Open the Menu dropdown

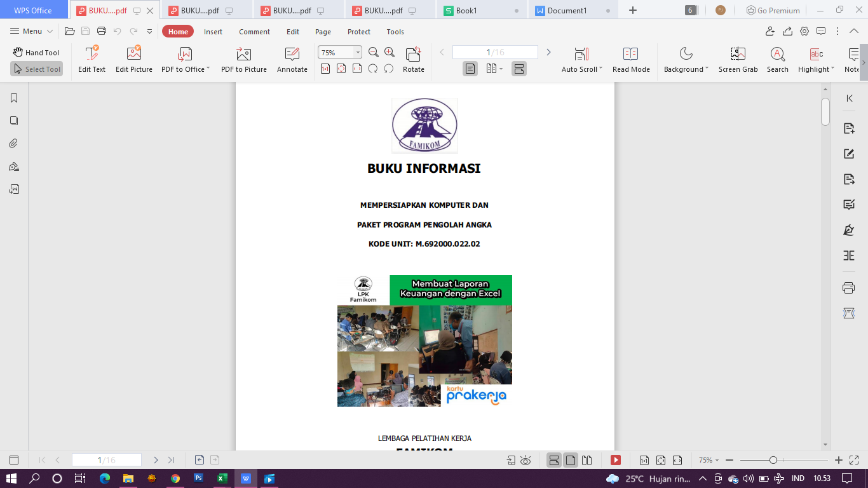pyautogui.click(x=32, y=31)
